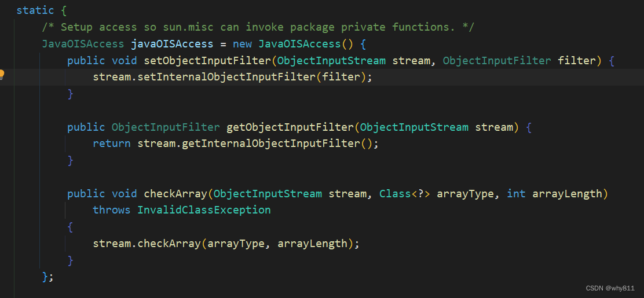This screenshot has height=298, width=644.
Task: Click the 'setInternalObjectInputFilter' call
Action: 226,77
